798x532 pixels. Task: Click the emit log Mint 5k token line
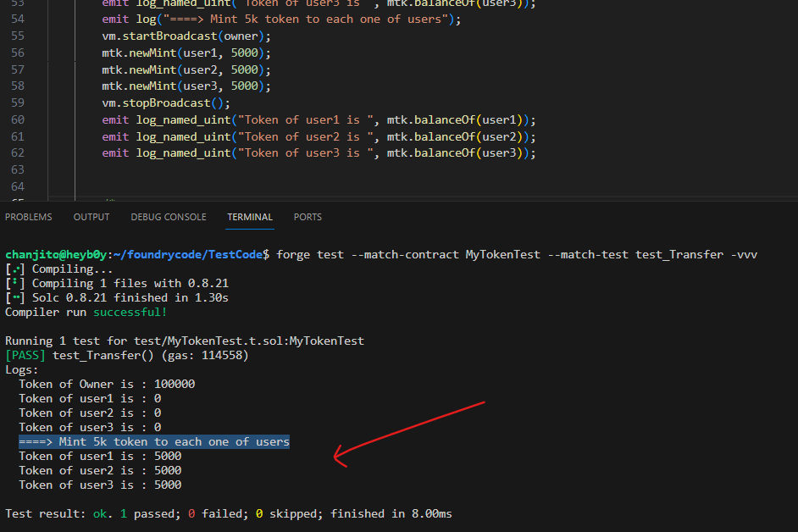coord(281,19)
